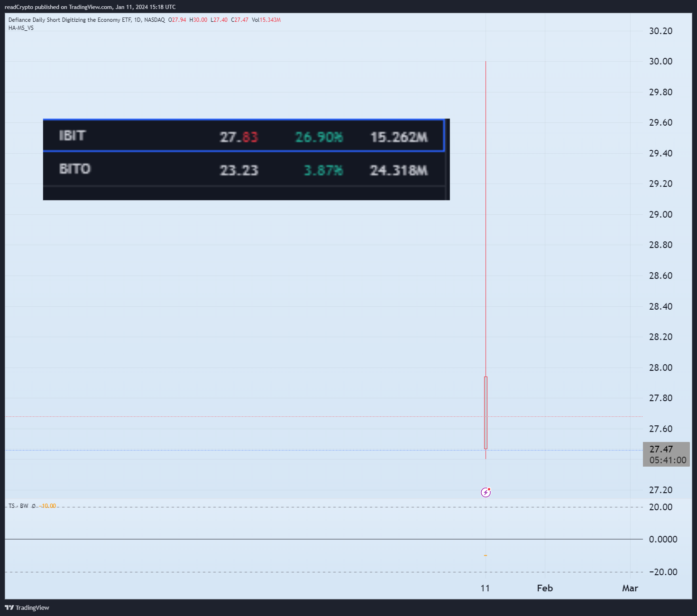This screenshot has height=616, width=697.
Task: Click the gray candle body on Jan 11
Action: (486, 413)
